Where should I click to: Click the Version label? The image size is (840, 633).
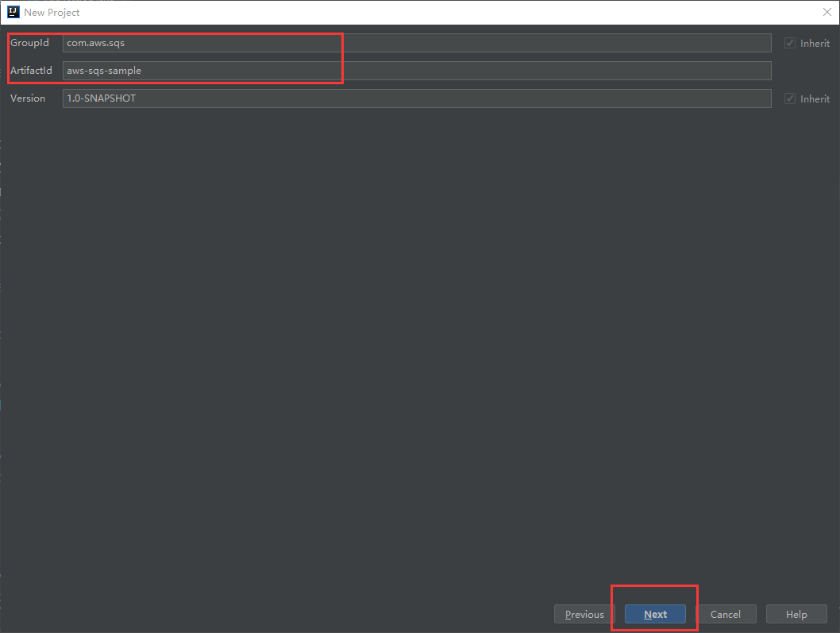(x=27, y=98)
